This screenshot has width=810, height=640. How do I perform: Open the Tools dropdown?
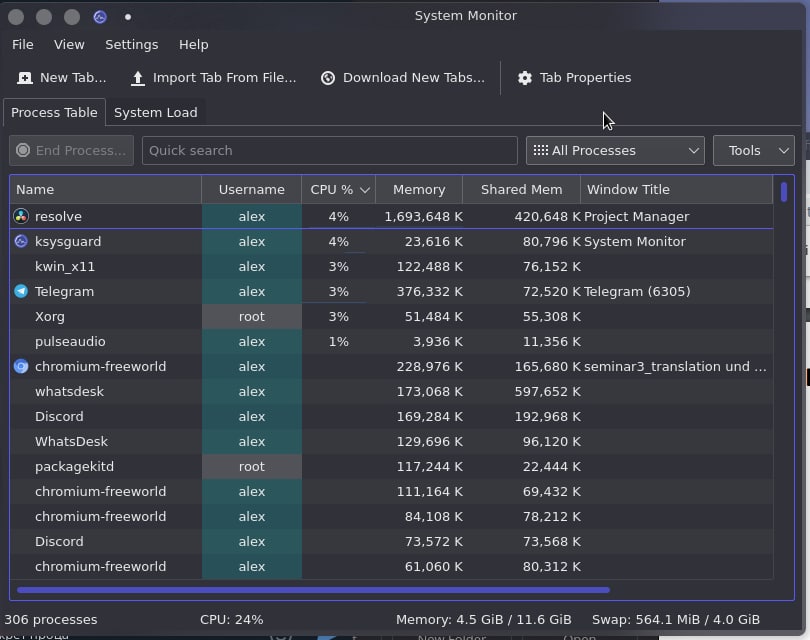pyautogui.click(x=753, y=150)
